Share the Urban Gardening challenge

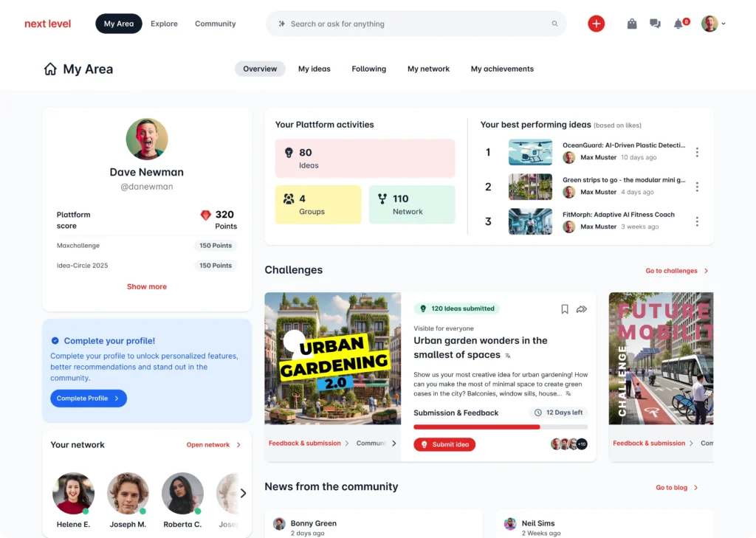pyautogui.click(x=582, y=309)
